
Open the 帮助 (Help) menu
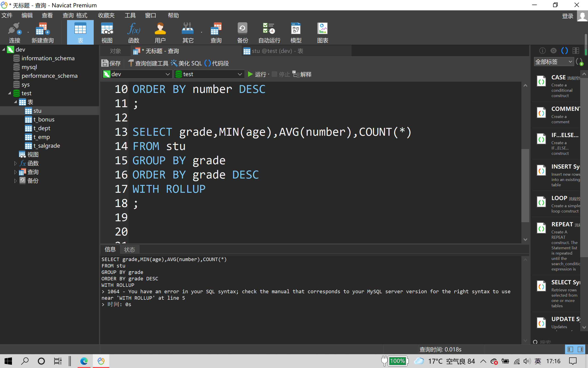(173, 15)
